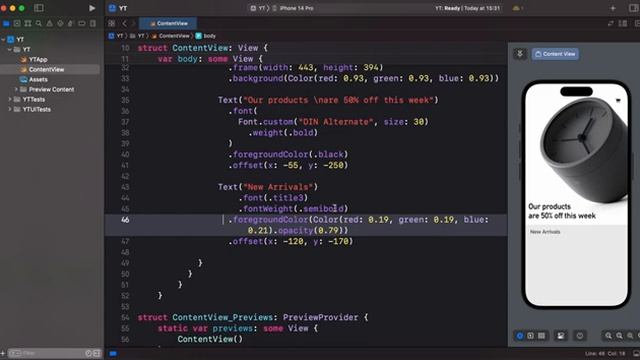Toggle recent files filter in navigator
Image resolution: width=640 pixels, height=360 pixels.
click(x=89, y=353)
